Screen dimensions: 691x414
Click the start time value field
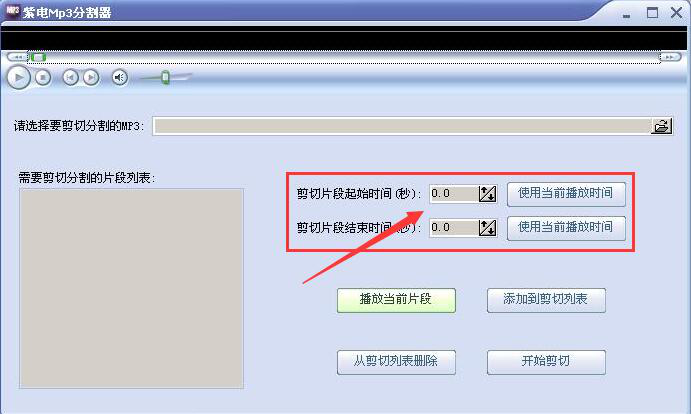[x=454, y=194]
